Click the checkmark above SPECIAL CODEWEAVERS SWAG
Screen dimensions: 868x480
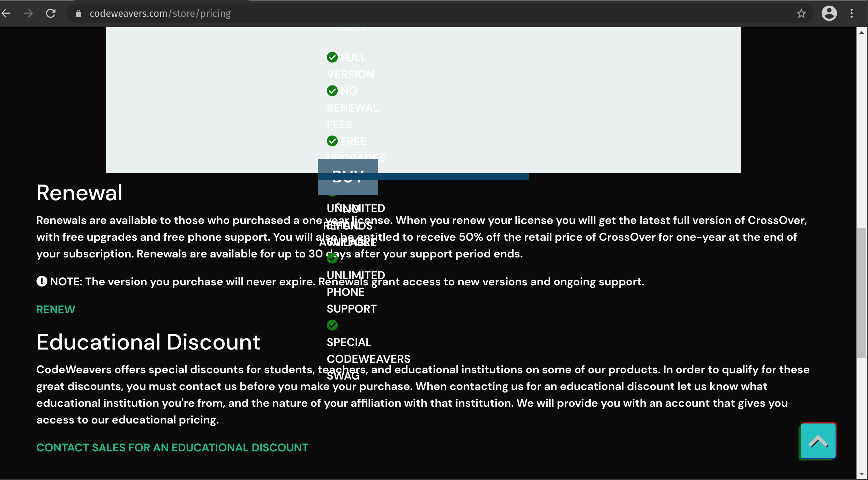coord(332,325)
